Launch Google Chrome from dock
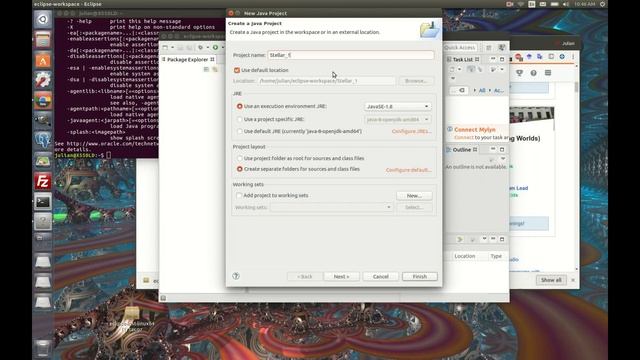 tap(43, 100)
